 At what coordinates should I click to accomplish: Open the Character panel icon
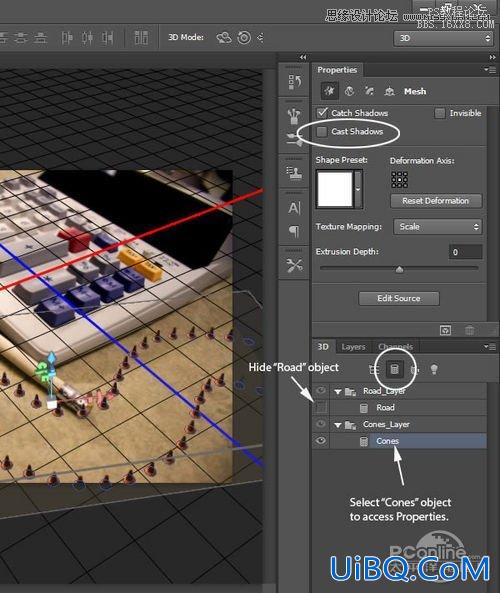[x=294, y=208]
